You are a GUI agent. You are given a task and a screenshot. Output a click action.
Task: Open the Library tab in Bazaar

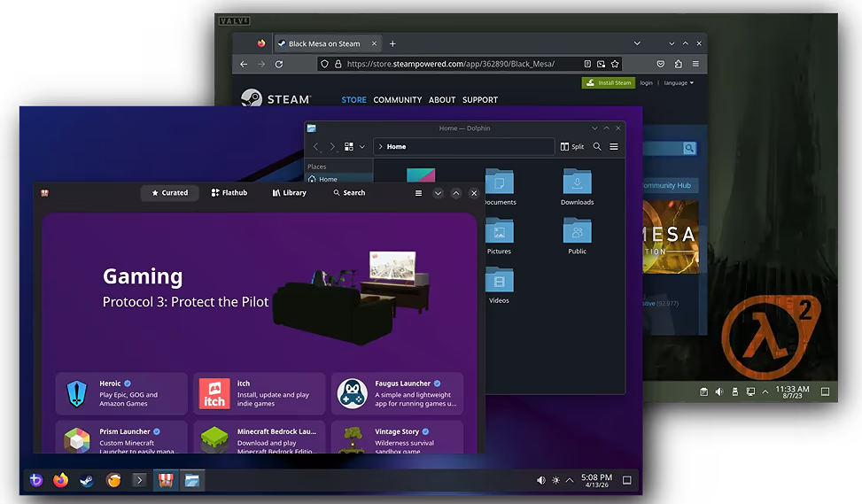click(x=289, y=193)
